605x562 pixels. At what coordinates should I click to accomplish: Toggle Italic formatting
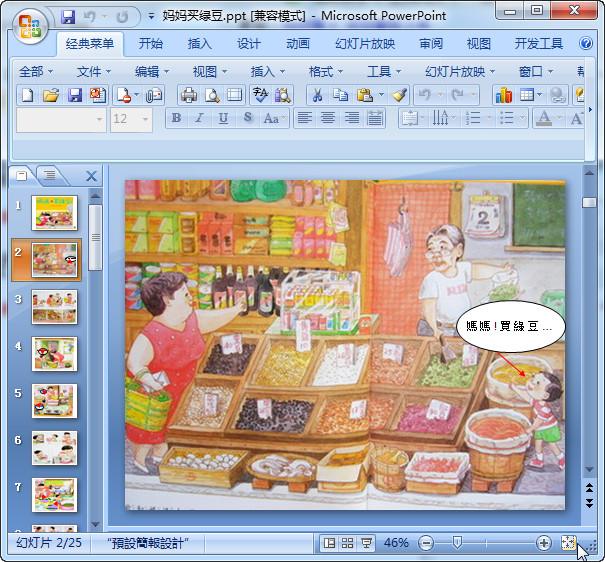(x=199, y=118)
